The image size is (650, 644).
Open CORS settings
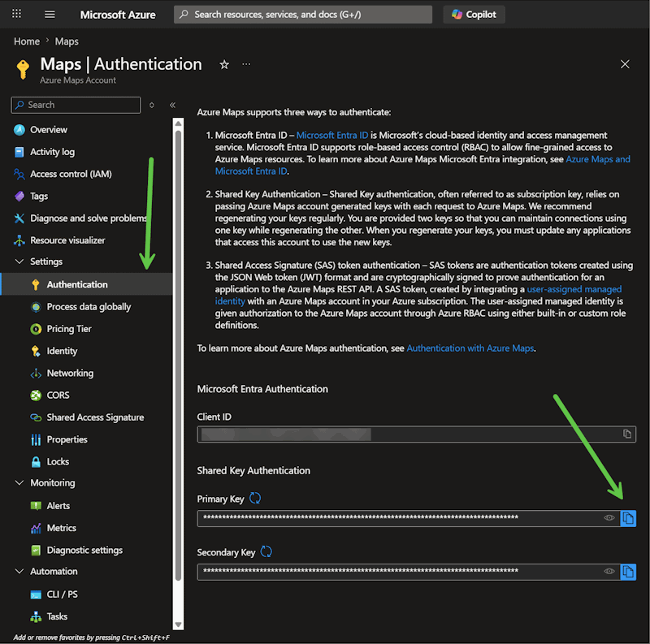[x=58, y=395]
